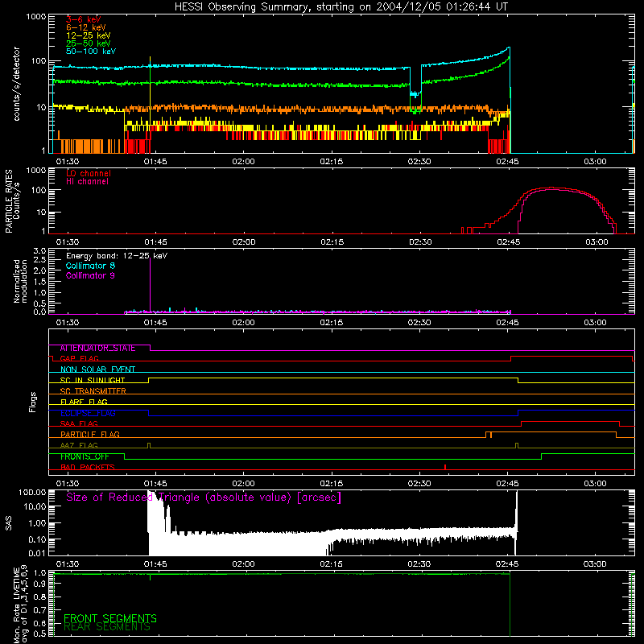The width and height of the screenshot is (644, 644).
Task: Click the Mon. Rate LIVETIME axis label
Action: 20,605
